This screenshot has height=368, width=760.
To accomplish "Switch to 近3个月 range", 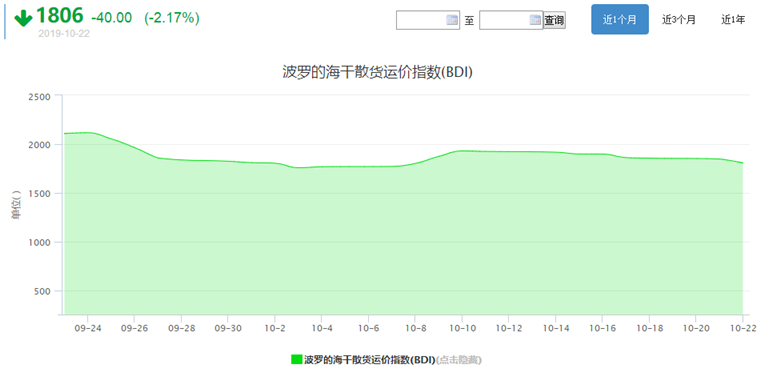I will click(x=679, y=19).
